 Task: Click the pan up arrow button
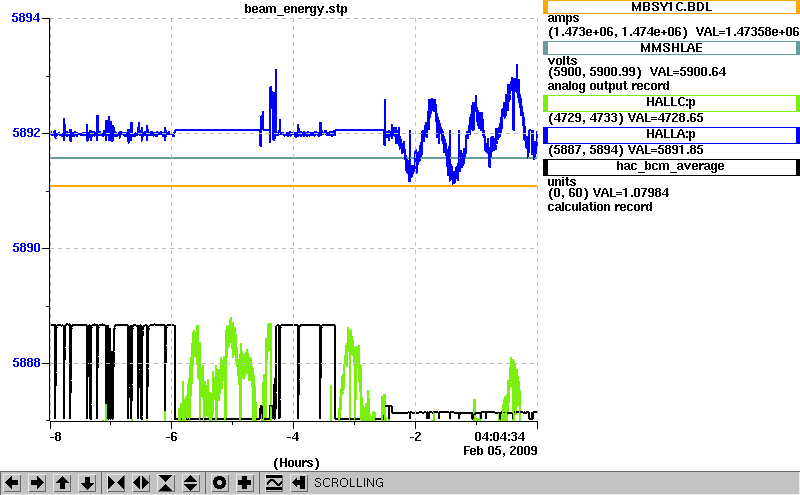point(62,483)
